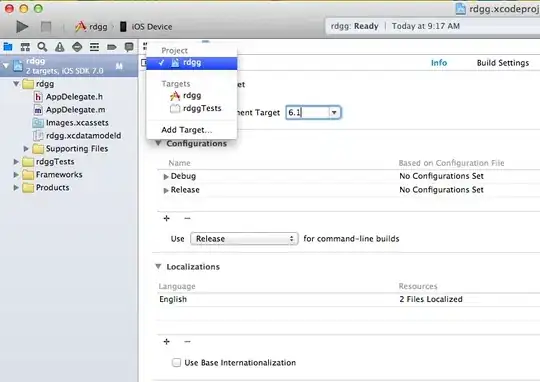Image resolution: width=540 pixels, height=382 pixels.
Task: Click the Stop button in toolbar
Action: click(x=46, y=27)
